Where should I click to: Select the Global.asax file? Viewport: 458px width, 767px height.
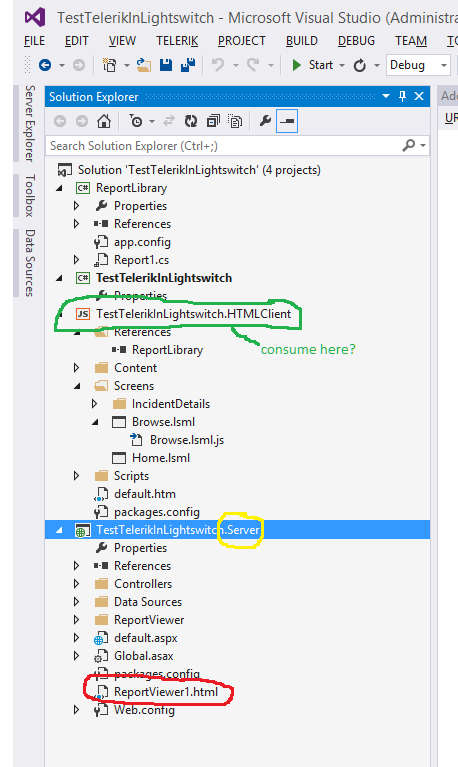[x=143, y=656]
